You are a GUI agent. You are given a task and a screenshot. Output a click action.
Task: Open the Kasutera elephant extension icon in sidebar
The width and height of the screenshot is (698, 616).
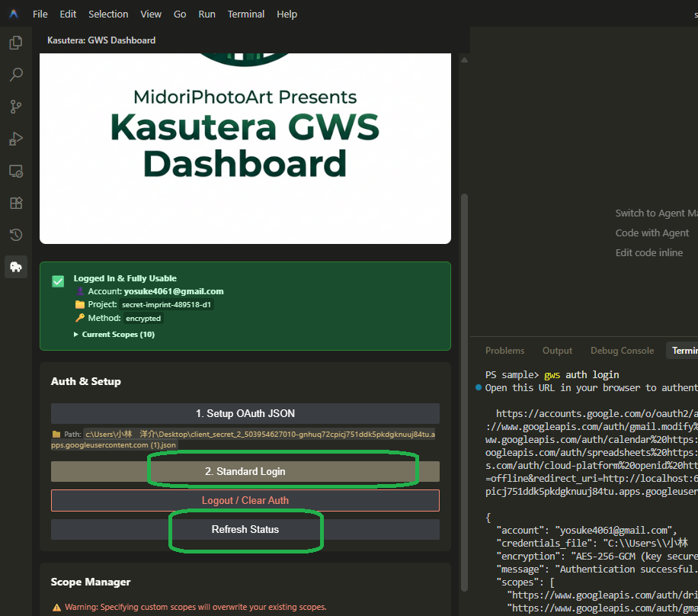tap(15, 267)
